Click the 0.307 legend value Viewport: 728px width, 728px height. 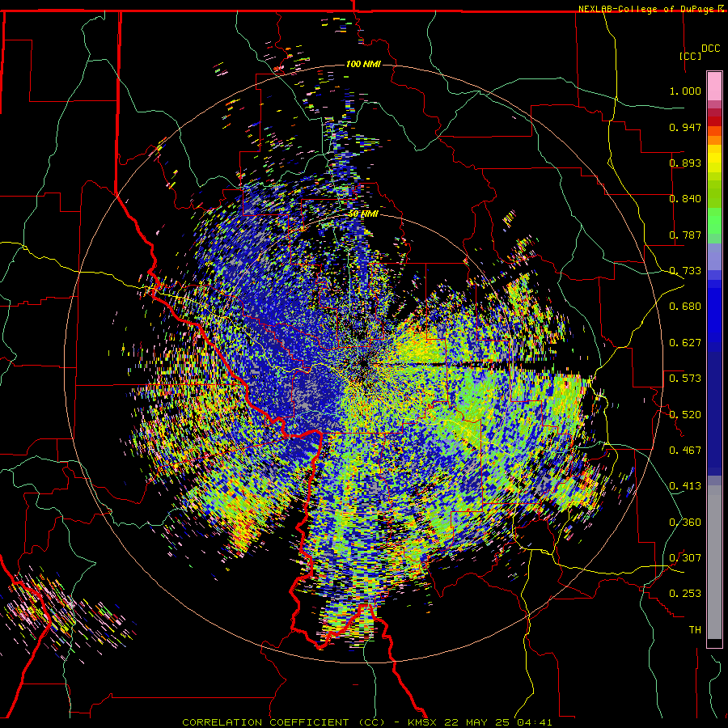point(685,558)
